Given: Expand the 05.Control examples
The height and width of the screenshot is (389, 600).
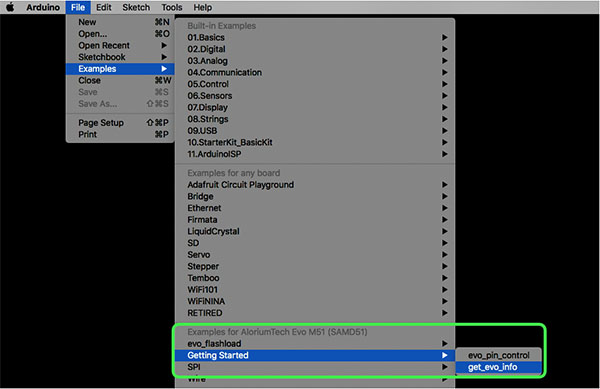Looking at the screenshot, I should [x=315, y=84].
